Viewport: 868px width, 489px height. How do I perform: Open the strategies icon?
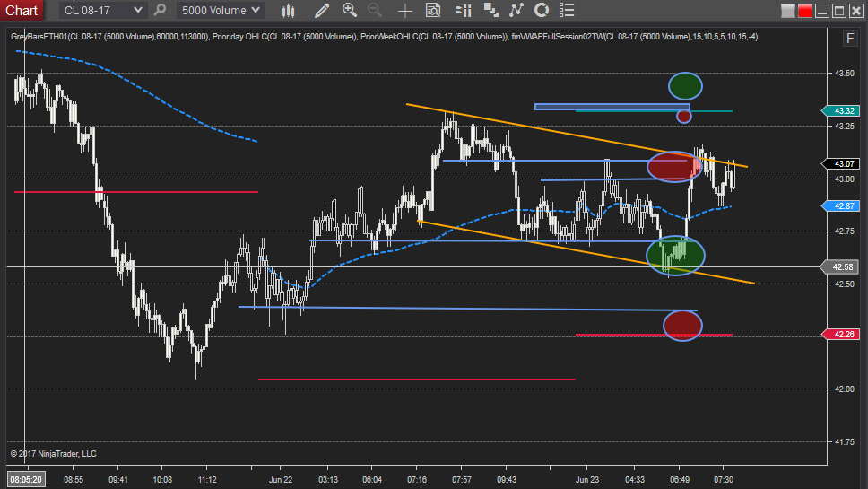542,10
